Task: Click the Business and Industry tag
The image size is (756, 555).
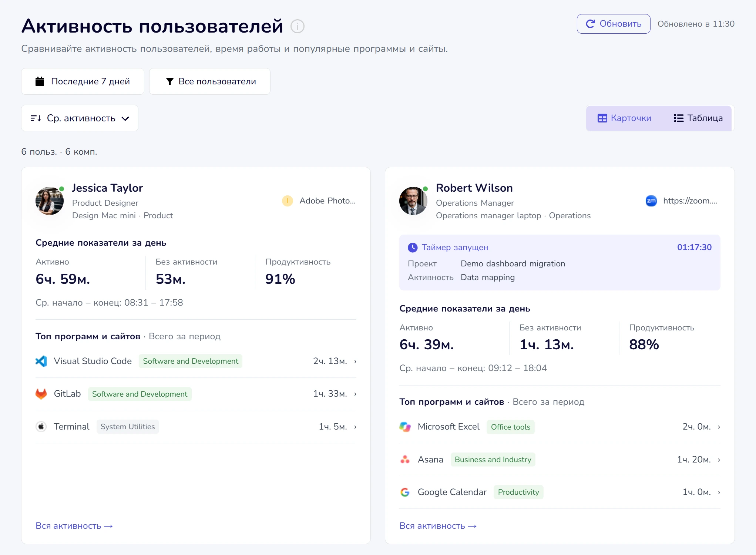Action: coord(493,460)
